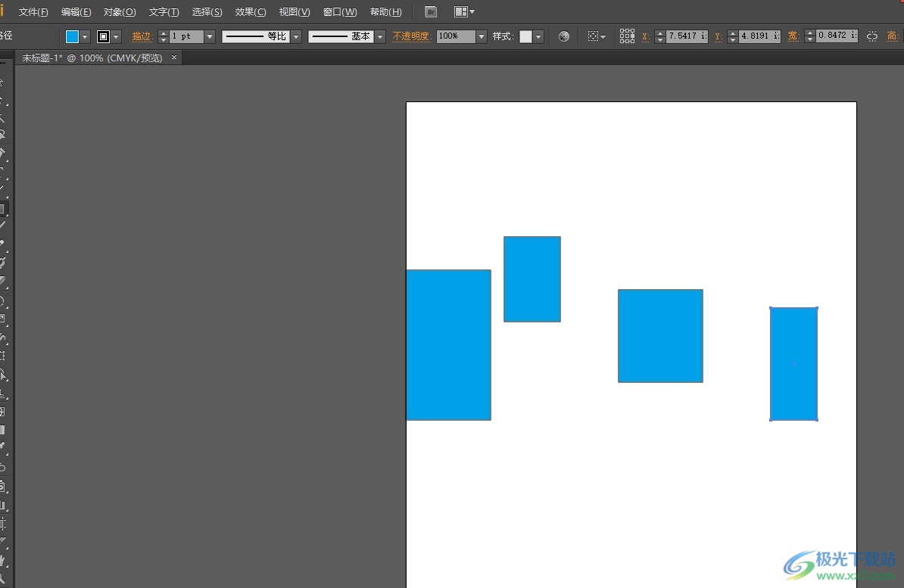Viewport: 904px width, 588px height.
Task: Select the Zoom tool at toolbox bottom
Action: (2, 579)
